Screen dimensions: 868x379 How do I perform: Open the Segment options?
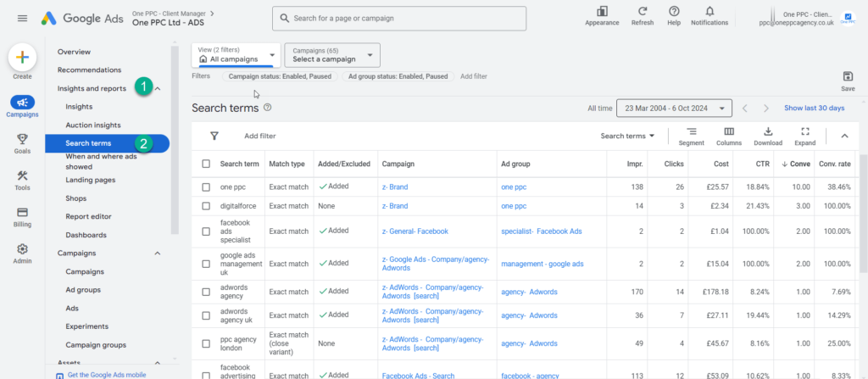pos(692,136)
